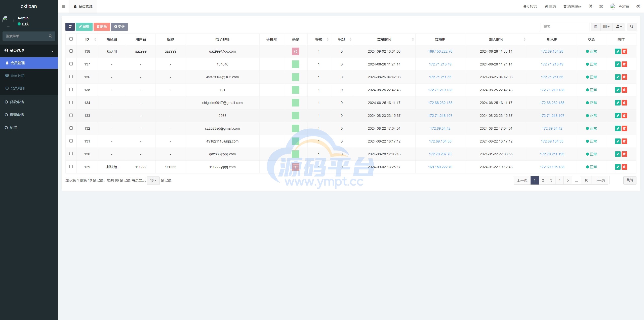Select checkbox for member ID 135
Viewport: 644px width, 320px height.
[x=71, y=90]
